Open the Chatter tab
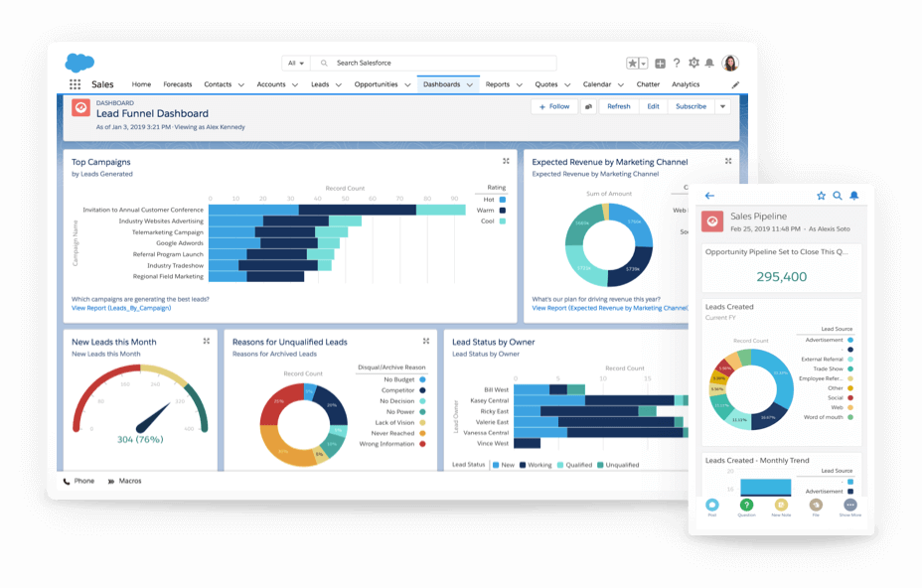 [x=648, y=84]
